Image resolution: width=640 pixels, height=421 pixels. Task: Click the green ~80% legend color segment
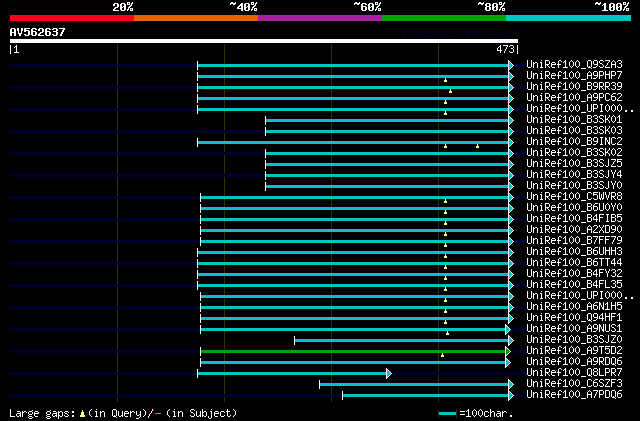(444, 18)
